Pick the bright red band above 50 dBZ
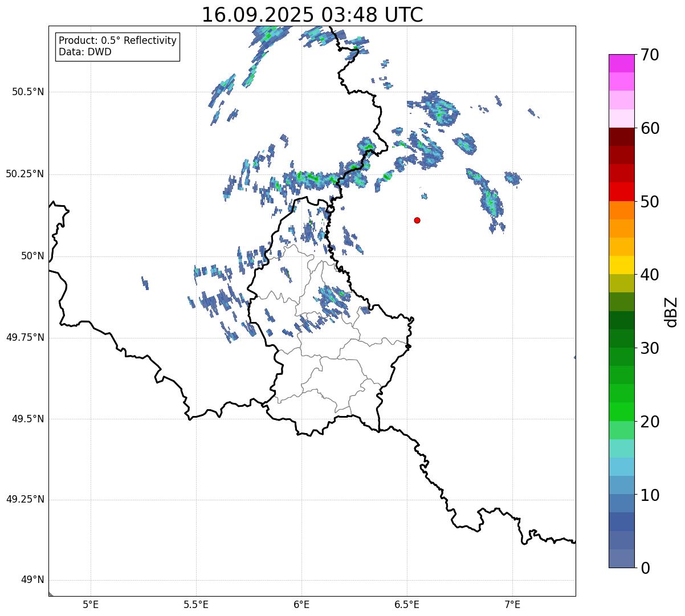Image resolution: width=685 pixels, height=616 pixels. 622,191
